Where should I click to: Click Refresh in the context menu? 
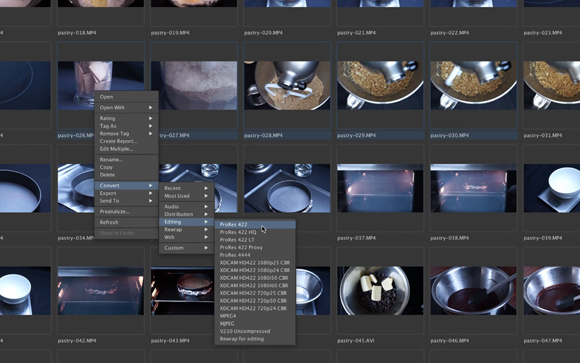pyautogui.click(x=126, y=222)
